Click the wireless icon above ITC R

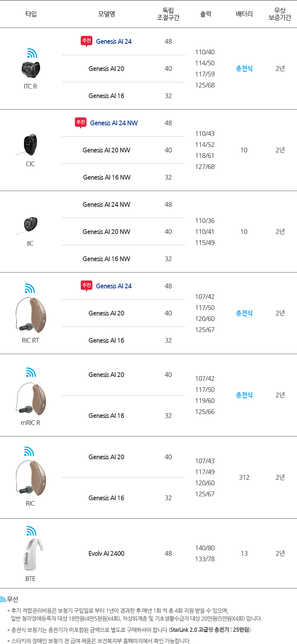click(32, 53)
